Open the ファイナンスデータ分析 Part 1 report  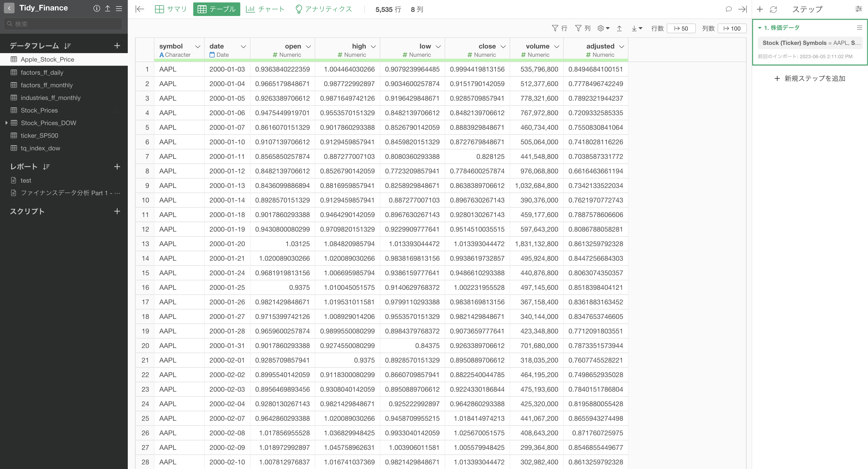(64, 193)
